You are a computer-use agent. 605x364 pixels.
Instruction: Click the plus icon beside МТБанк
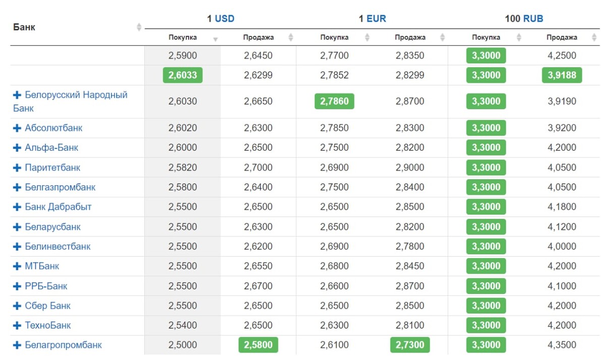(x=17, y=266)
